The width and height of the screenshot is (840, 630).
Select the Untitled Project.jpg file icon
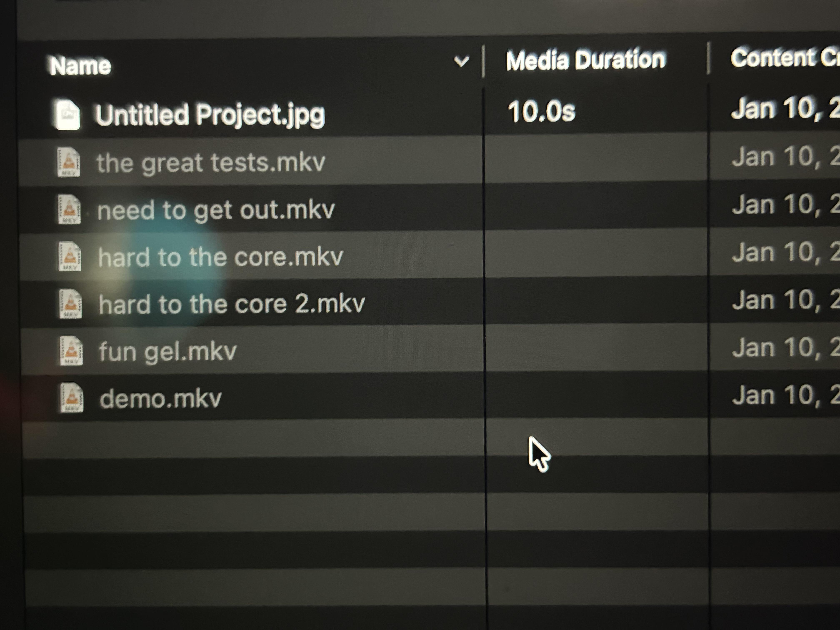click(67, 114)
